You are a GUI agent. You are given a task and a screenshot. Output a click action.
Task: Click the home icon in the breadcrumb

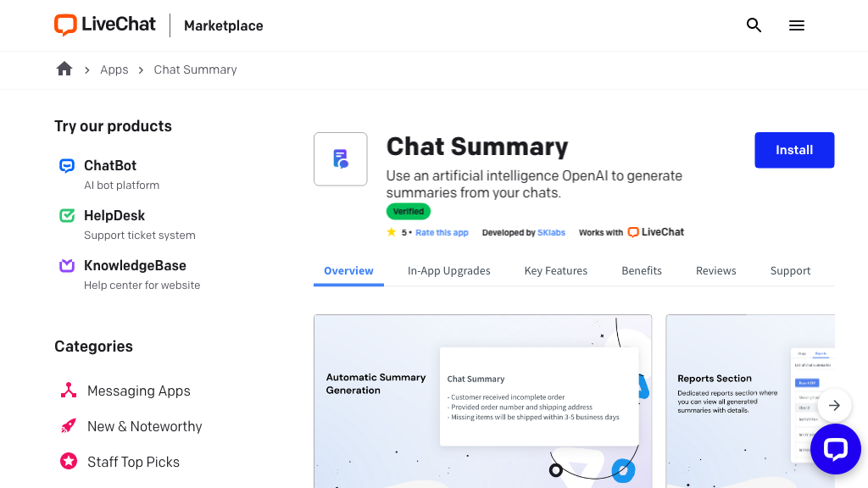coord(64,69)
